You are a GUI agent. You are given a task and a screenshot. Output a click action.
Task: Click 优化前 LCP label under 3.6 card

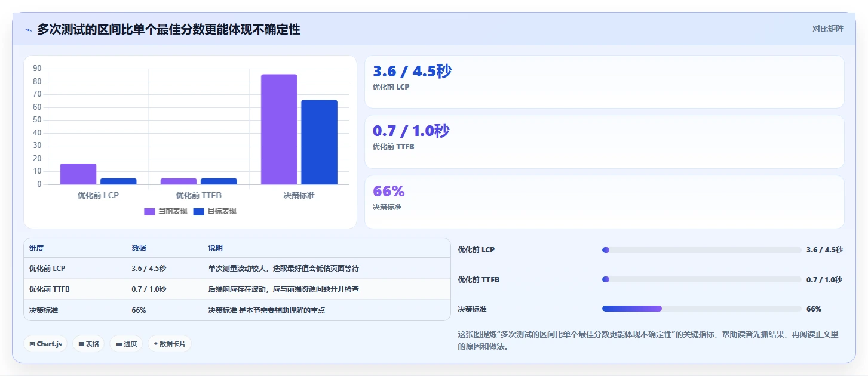click(x=391, y=87)
